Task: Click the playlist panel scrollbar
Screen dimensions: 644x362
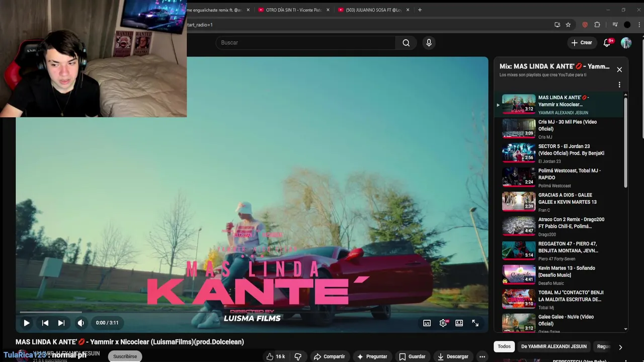Action: point(626,142)
